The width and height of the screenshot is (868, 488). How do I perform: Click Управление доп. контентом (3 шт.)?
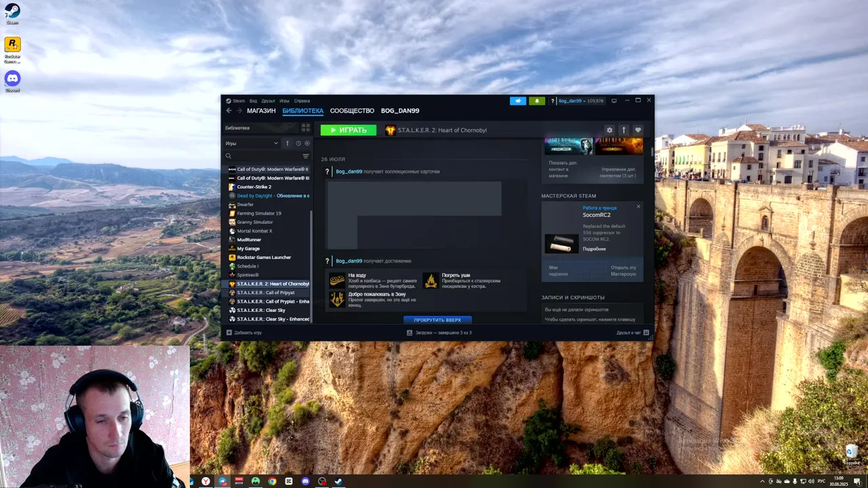pyautogui.click(x=618, y=172)
